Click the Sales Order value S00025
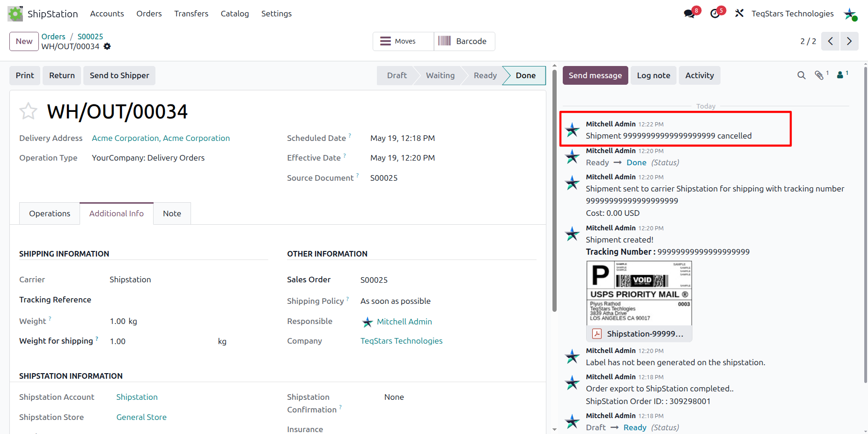 point(374,280)
